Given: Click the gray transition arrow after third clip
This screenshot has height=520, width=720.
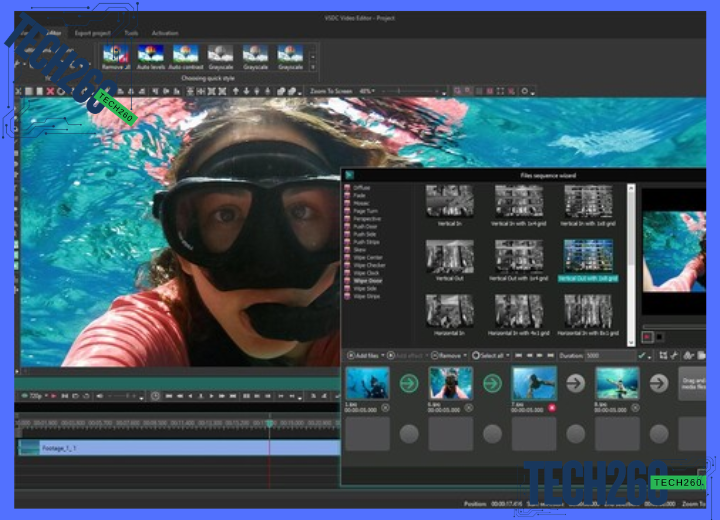Looking at the screenshot, I should [576, 383].
